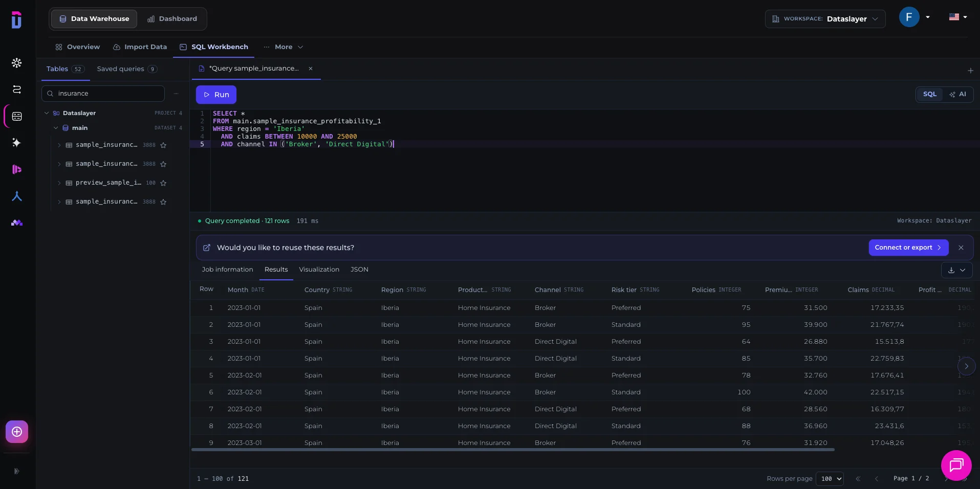
Task: Select the Tables tab
Action: (x=65, y=69)
